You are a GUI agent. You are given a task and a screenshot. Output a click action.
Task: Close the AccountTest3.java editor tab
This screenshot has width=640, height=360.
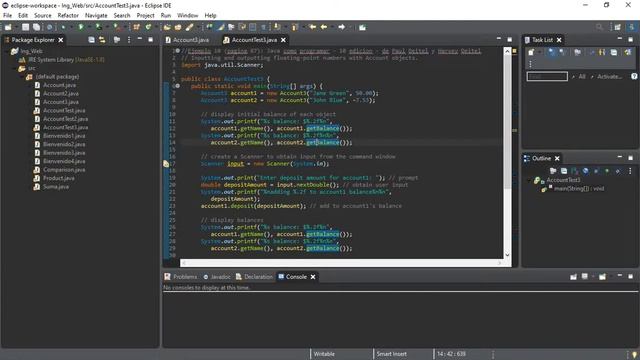point(283,40)
